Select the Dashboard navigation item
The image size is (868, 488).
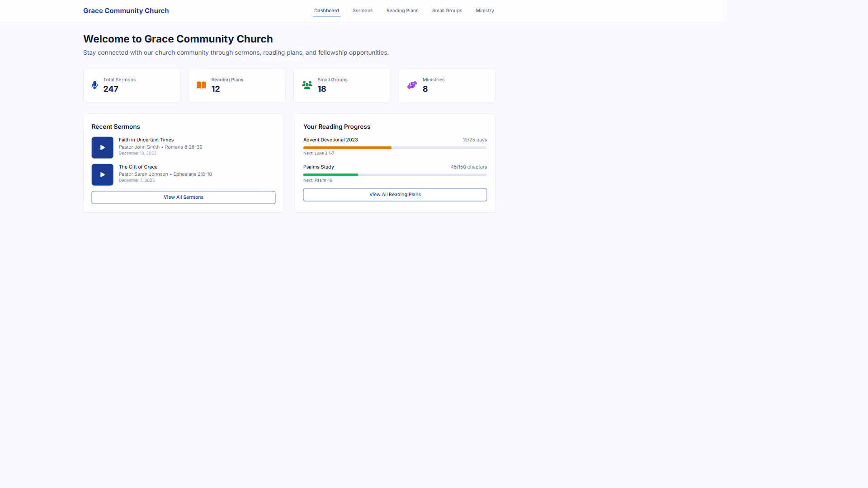pos(326,10)
